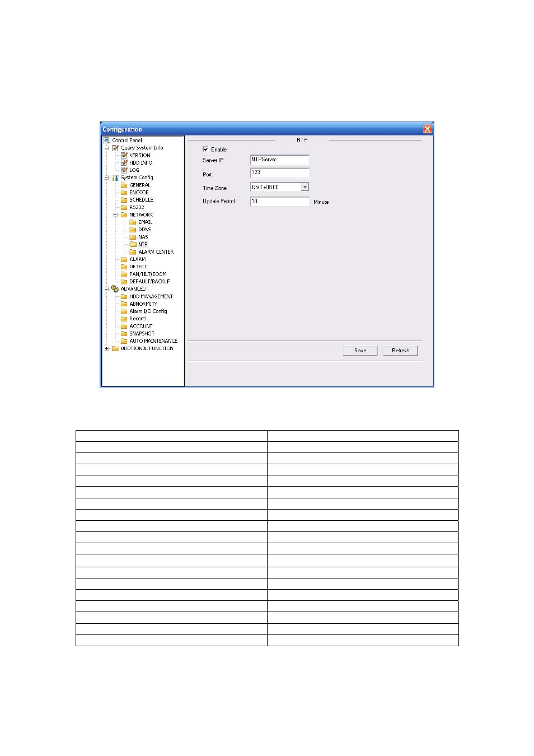Click the PAN/TILT/ZOOM folder icon
Viewport: 534px width, 756px height.
(124, 274)
